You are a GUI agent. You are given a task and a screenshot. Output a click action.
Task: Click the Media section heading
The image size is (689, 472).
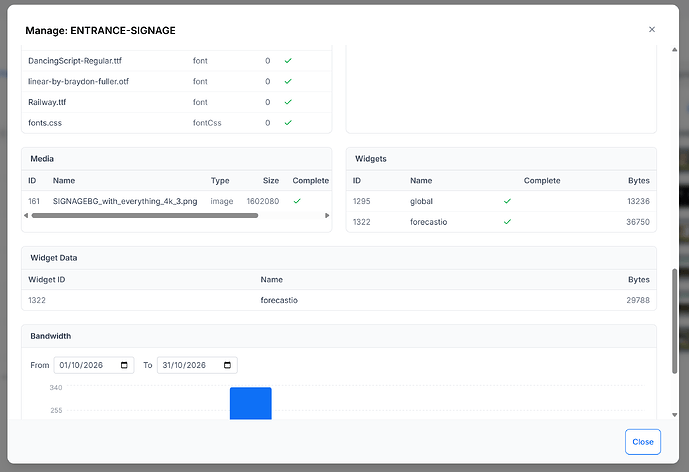(x=42, y=159)
